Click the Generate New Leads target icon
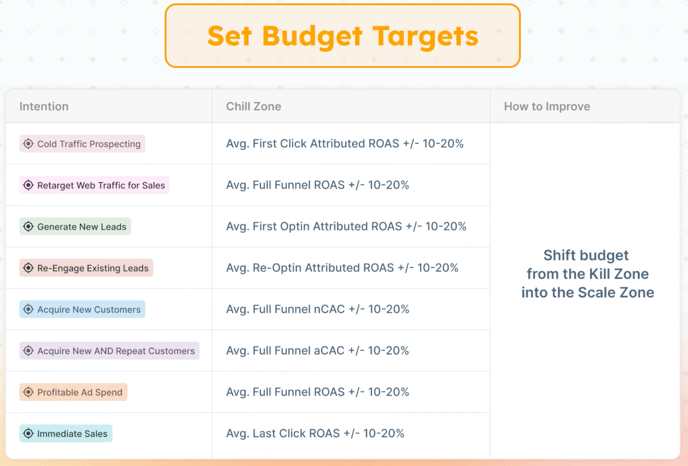Viewport: 688px width, 466px height. (28, 227)
